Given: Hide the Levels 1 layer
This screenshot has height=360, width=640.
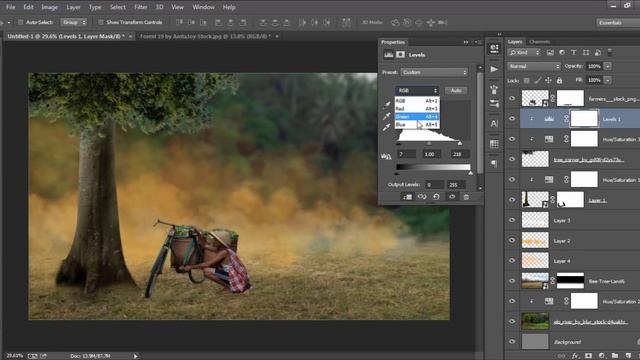Looking at the screenshot, I should pyautogui.click(x=512, y=119).
